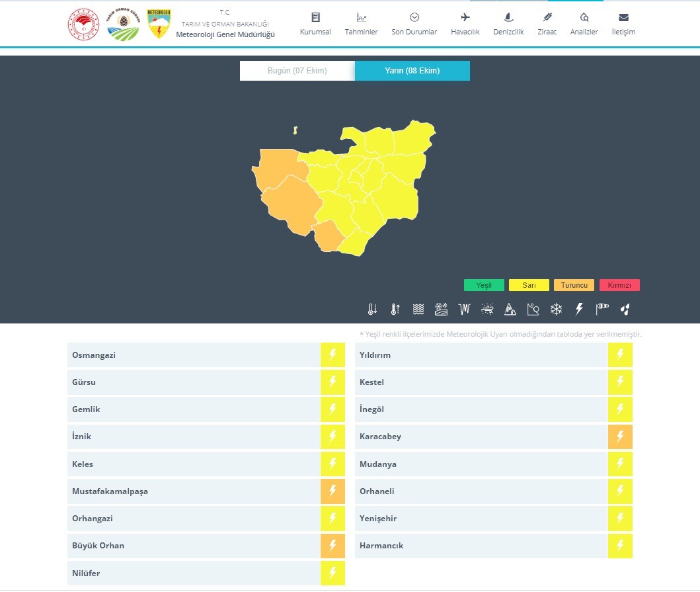Select the Yarın (08 Ekim) tab
This screenshot has width=700, height=592.
point(412,71)
